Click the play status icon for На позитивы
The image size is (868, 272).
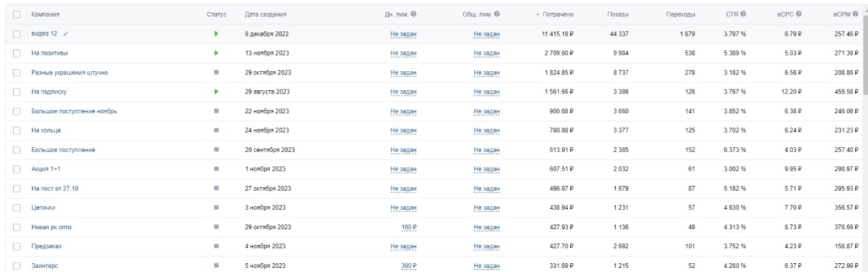[216, 52]
